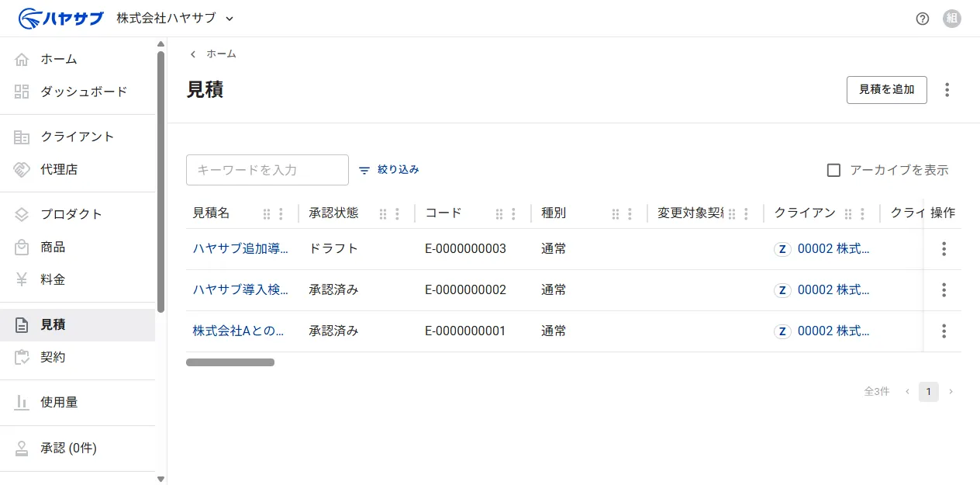Click the table horizontal scrollbar thumb
The height and width of the screenshot is (485, 980).
tap(230, 362)
